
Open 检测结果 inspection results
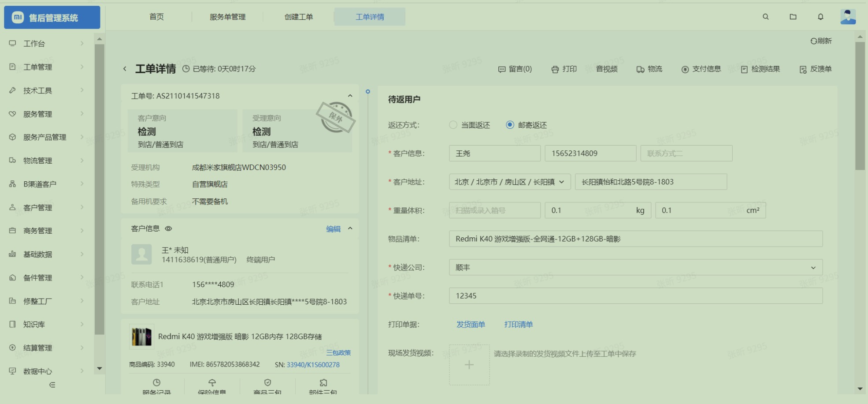(760, 69)
